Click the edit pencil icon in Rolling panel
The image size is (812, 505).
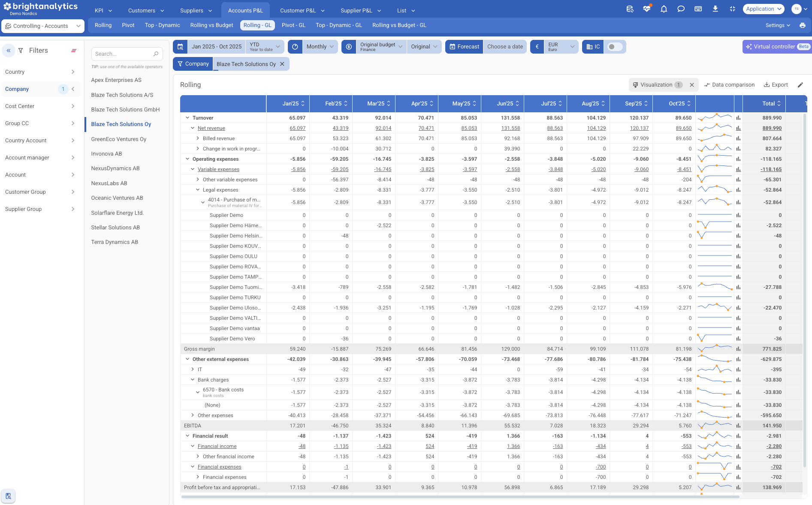tap(800, 85)
